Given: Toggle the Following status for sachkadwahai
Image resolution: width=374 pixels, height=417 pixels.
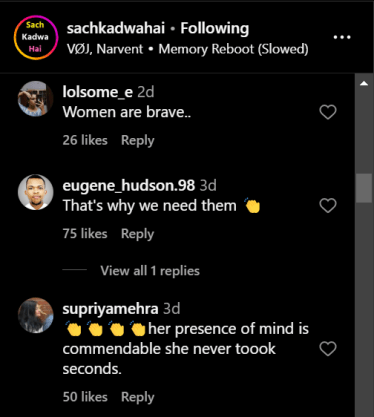Looking at the screenshot, I should (215, 29).
